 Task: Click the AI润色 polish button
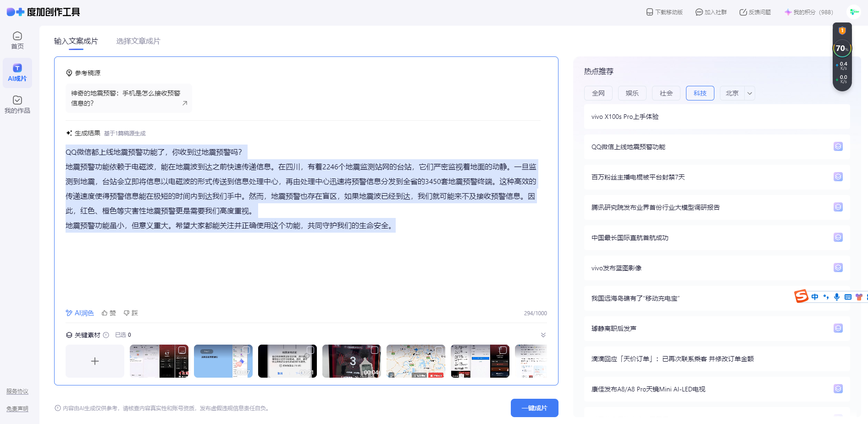pos(80,313)
